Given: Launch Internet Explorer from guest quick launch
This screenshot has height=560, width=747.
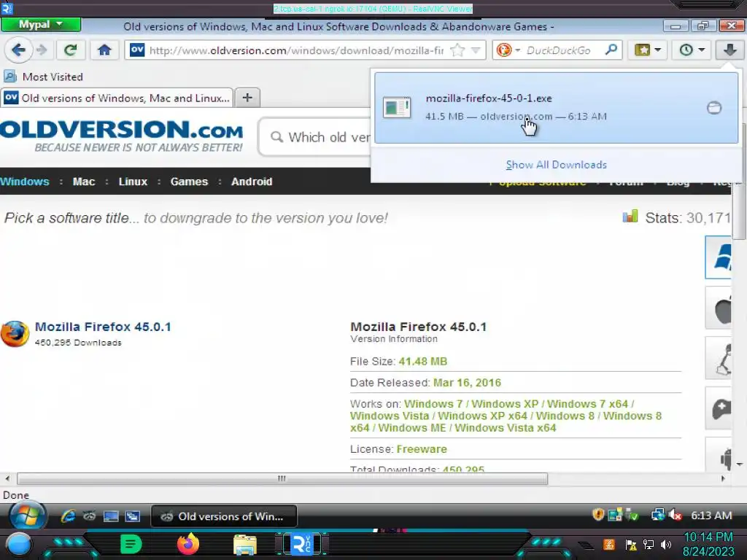Looking at the screenshot, I should 68,516.
